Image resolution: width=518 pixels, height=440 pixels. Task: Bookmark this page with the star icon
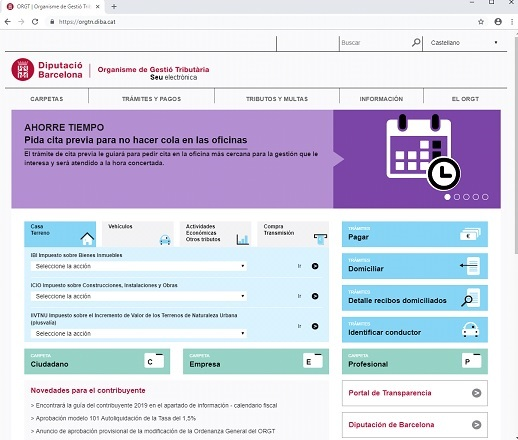[481, 22]
